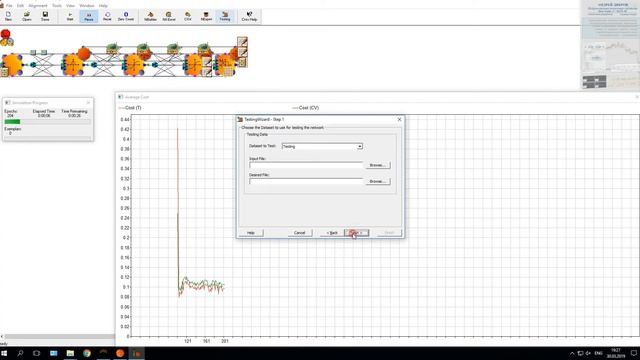Open the Testing wizard toolbar icon
Screen dimensions: 640x360
(x=225, y=16)
